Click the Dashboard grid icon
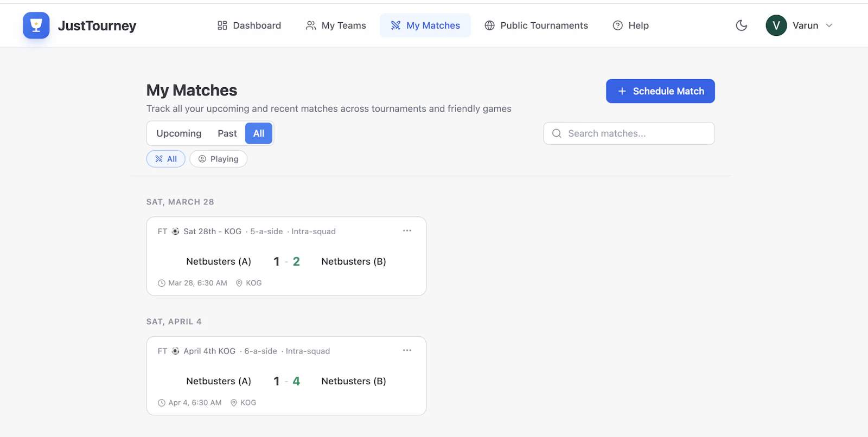868x437 pixels. click(222, 25)
